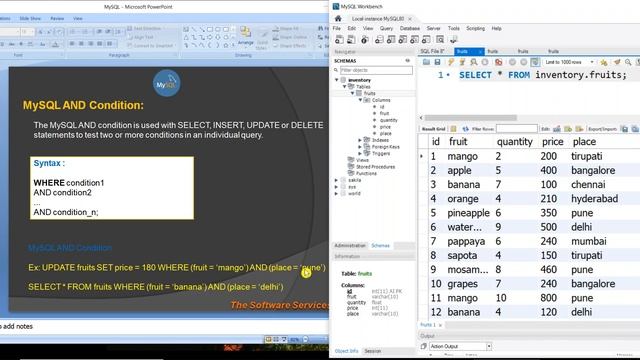This screenshot has width=640, height=360.
Task: Switch to the Administration tab in Navigator
Action: (350, 246)
